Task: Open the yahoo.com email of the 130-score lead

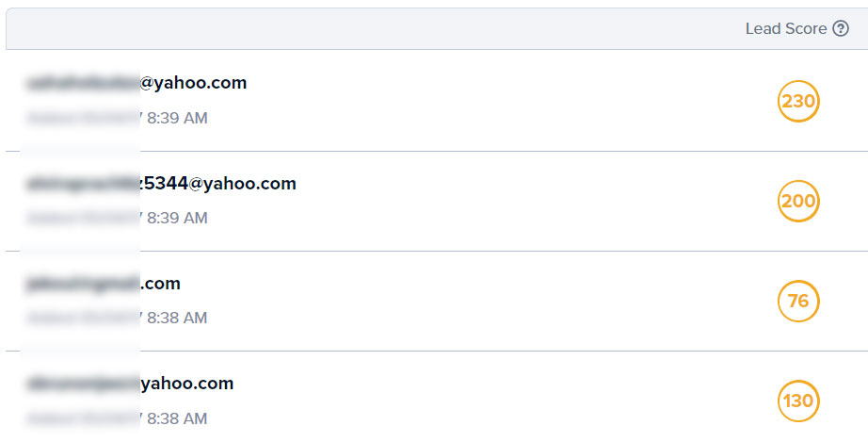Action: tap(130, 384)
